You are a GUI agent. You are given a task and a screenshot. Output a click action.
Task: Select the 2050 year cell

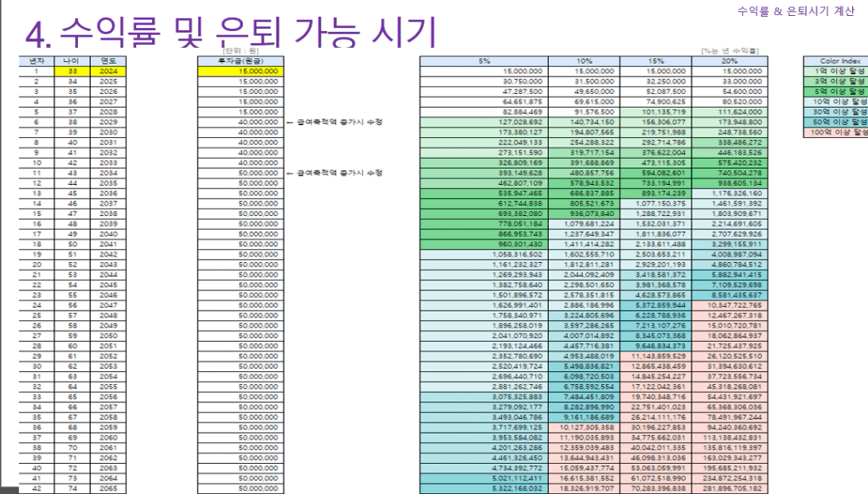click(x=108, y=335)
